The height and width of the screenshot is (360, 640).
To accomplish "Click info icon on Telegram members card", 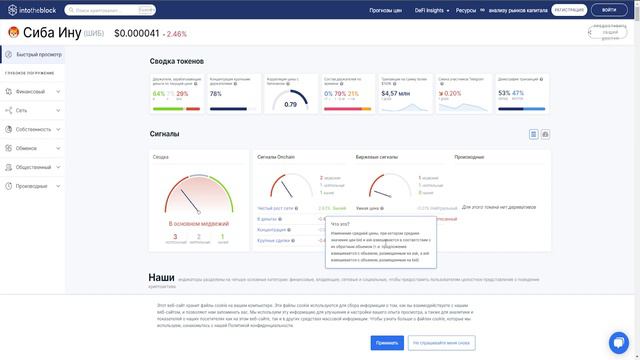I will tap(441, 84).
